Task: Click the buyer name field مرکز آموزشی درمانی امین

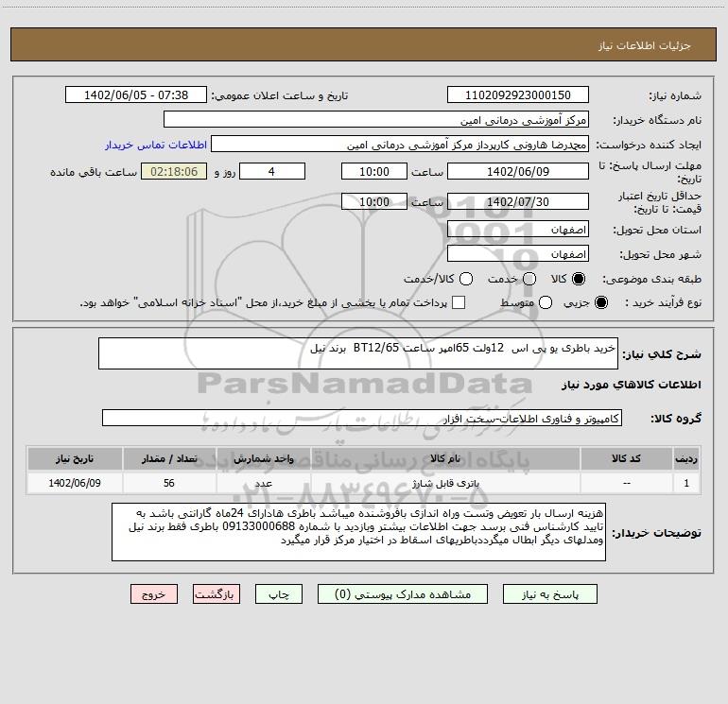Action: tap(376, 119)
